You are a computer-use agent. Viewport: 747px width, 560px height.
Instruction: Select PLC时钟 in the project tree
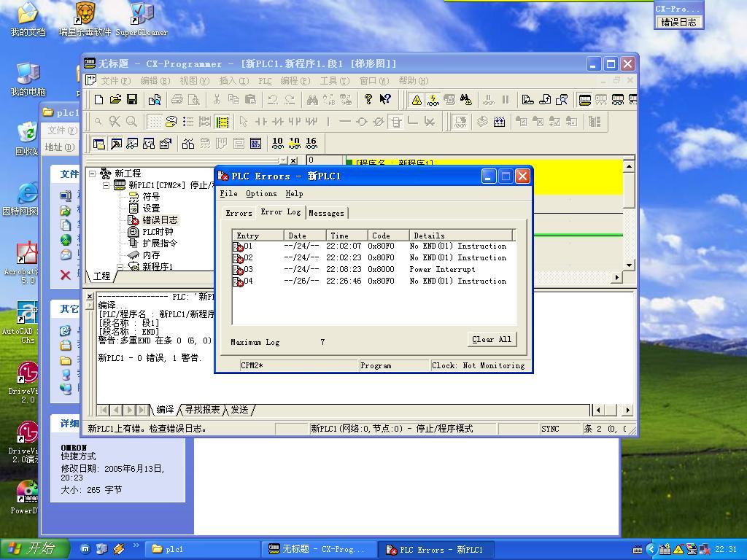point(158,232)
